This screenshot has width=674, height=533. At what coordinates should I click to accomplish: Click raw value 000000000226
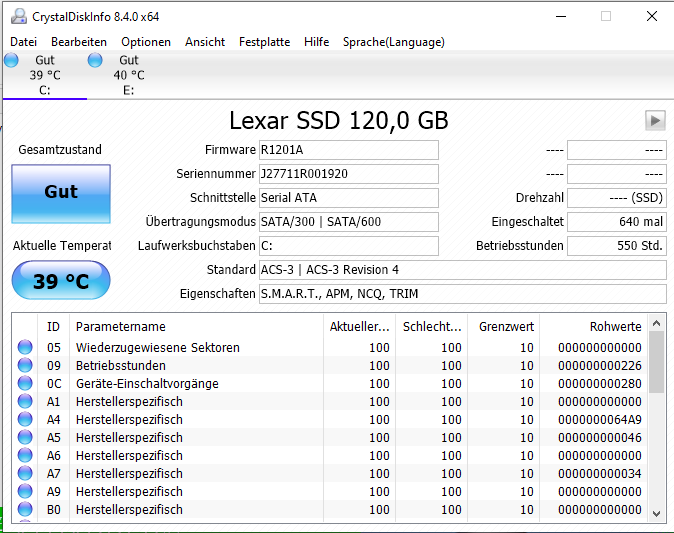pyautogui.click(x=600, y=365)
